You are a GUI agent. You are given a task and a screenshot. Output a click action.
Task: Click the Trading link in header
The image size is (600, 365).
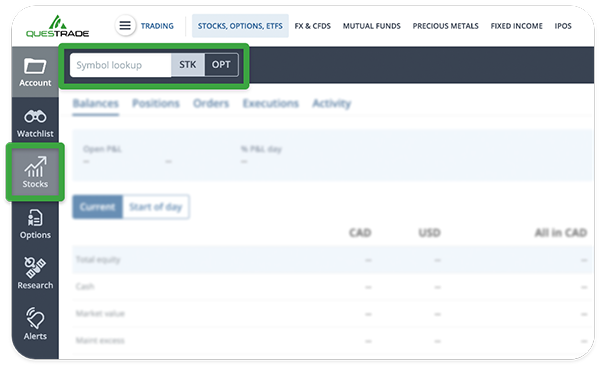tap(157, 26)
